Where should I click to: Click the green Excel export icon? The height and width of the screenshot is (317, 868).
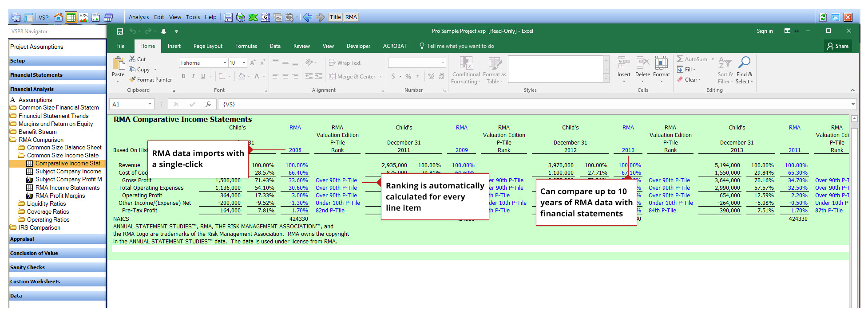[x=253, y=17]
